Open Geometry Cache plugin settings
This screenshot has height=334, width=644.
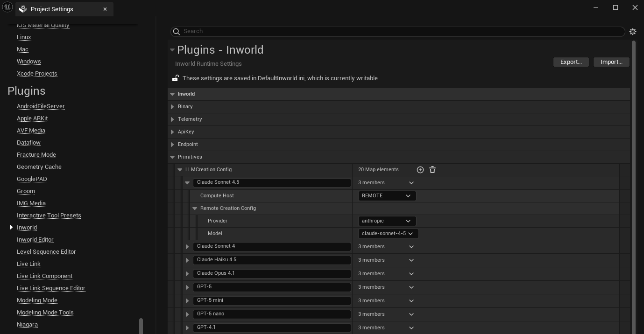coord(39,167)
